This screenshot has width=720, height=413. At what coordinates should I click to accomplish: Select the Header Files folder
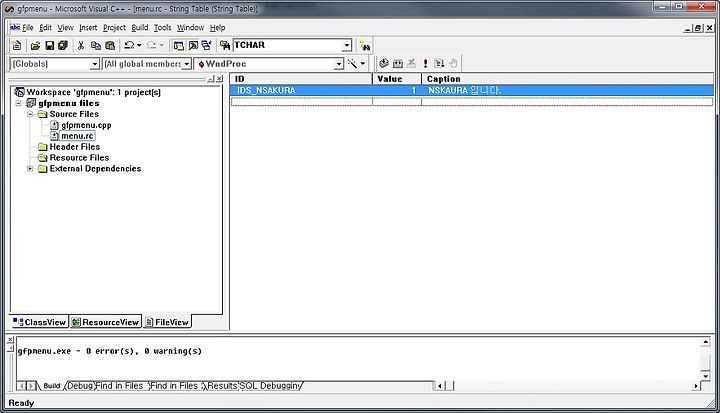[x=74, y=147]
